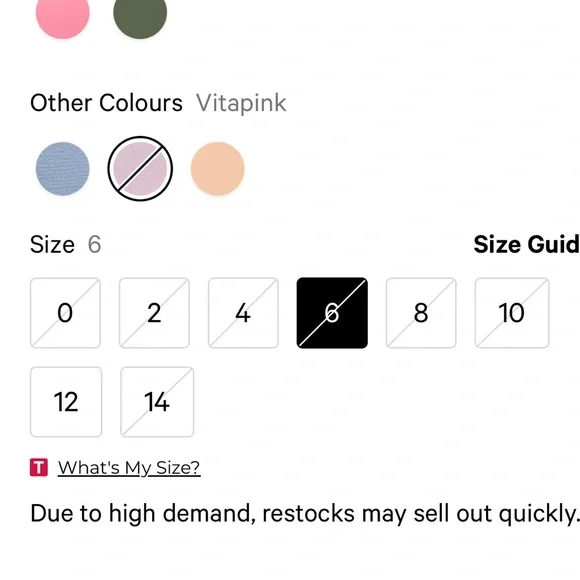Viewport: 580px width, 580px height.
Task: Select the crossed-out Vitapink swatch
Action: [x=140, y=169]
